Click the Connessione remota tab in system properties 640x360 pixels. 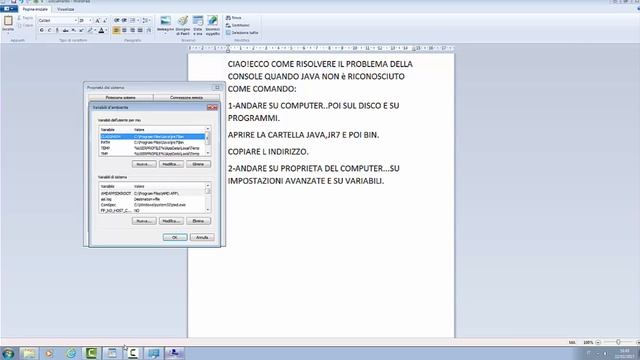click(x=187, y=98)
